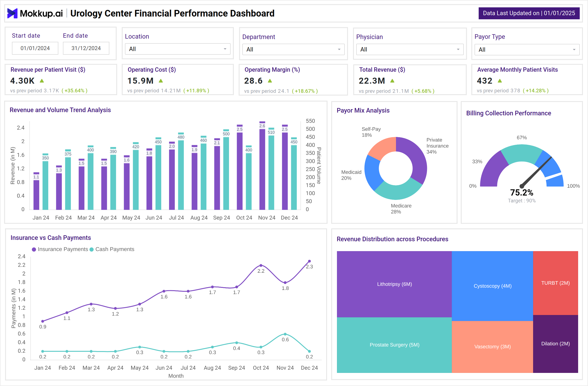
Task: Select the Dilation (2M) treemap tile
Action: click(x=555, y=344)
